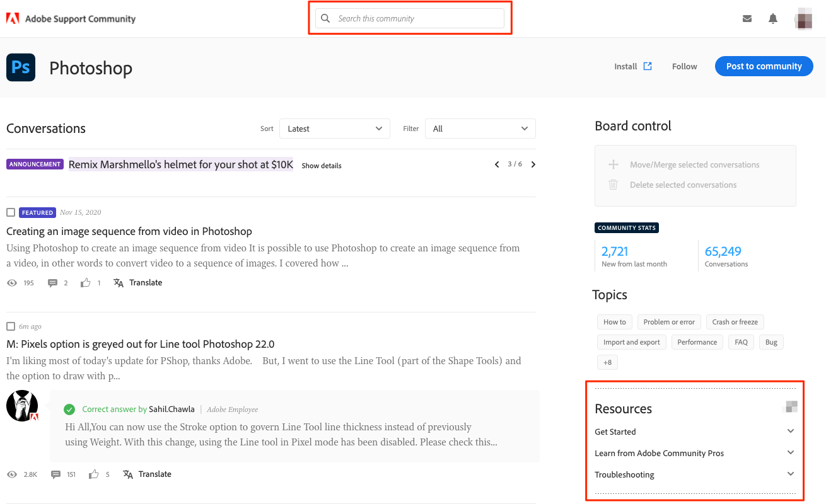Select the checkbox next to the Line tool post
The width and height of the screenshot is (826, 504).
pyautogui.click(x=11, y=326)
